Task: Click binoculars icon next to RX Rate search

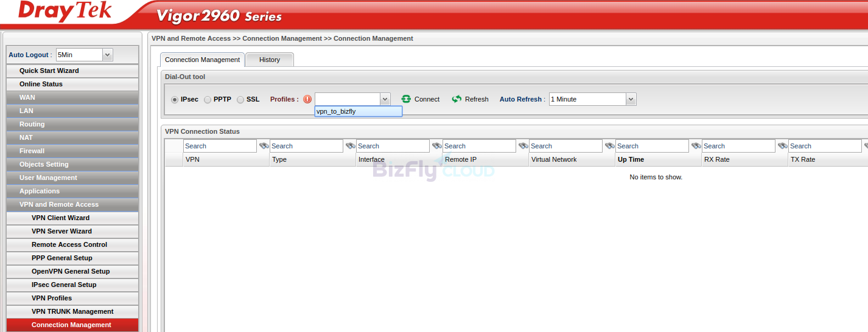Action: coord(782,146)
